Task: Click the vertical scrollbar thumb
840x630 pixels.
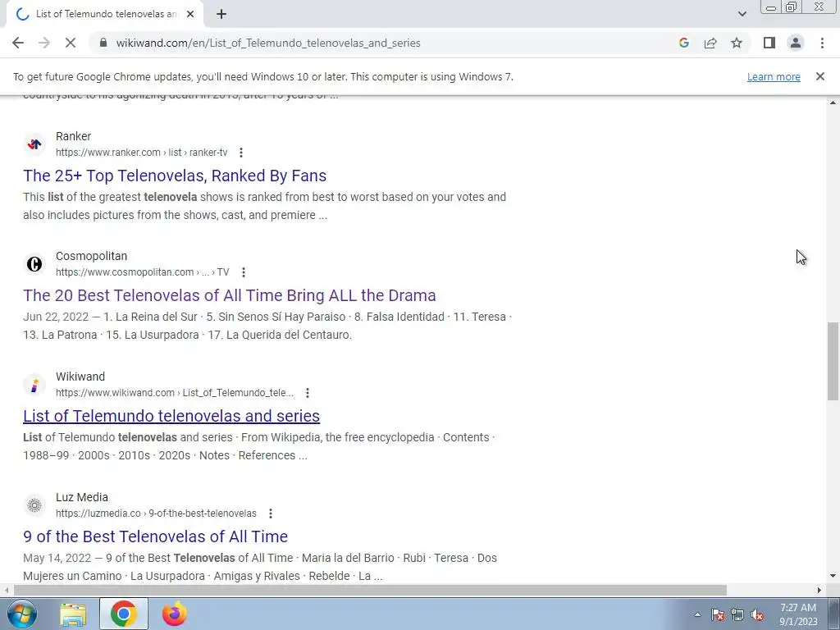Action: pyautogui.click(x=833, y=361)
